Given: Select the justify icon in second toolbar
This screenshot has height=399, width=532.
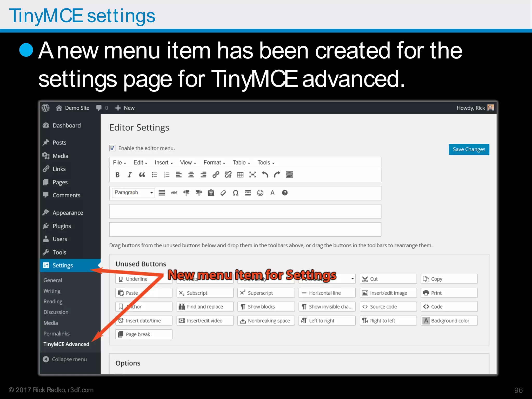Looking at the screenshot, I should click(x=162, y=193).
